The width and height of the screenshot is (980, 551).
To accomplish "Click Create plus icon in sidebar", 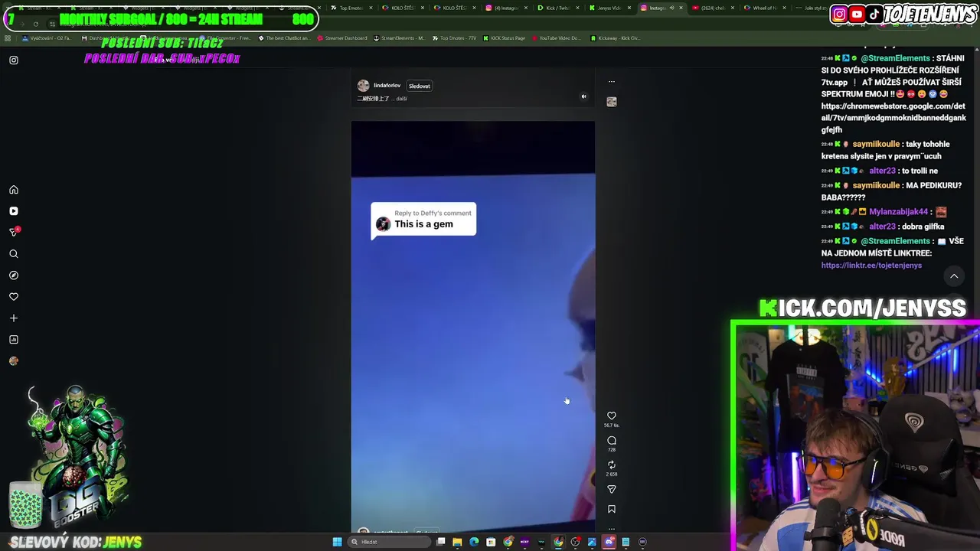I will 14,318.
